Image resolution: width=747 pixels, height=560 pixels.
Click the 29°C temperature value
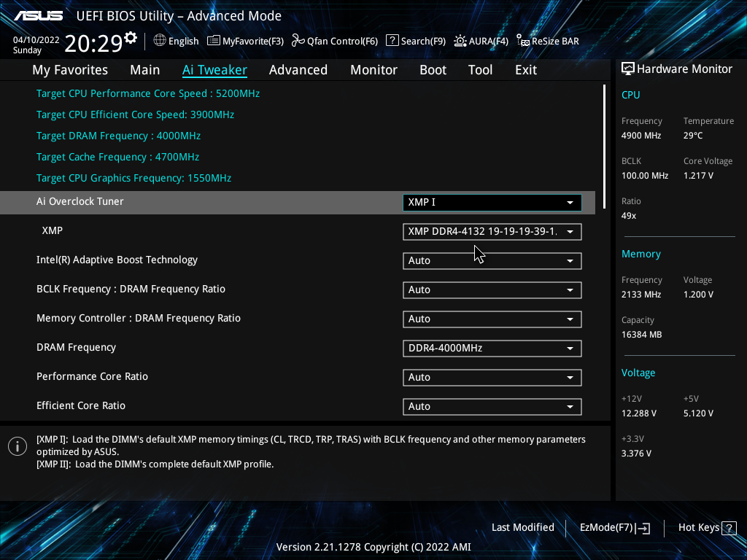[x=693, y=136]
